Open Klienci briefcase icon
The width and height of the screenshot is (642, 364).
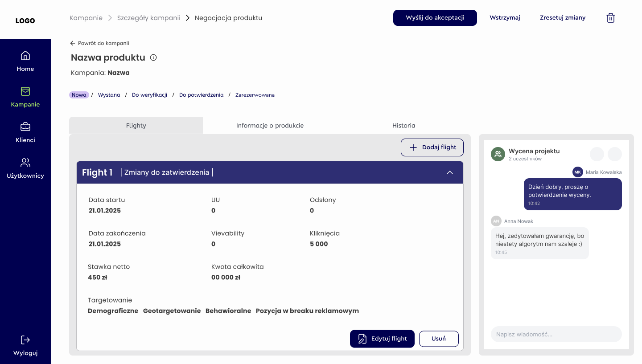(x=25, y=127)
